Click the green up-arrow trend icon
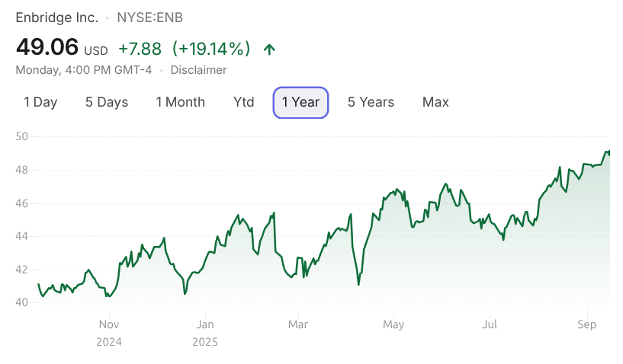 tap(269, 49)
